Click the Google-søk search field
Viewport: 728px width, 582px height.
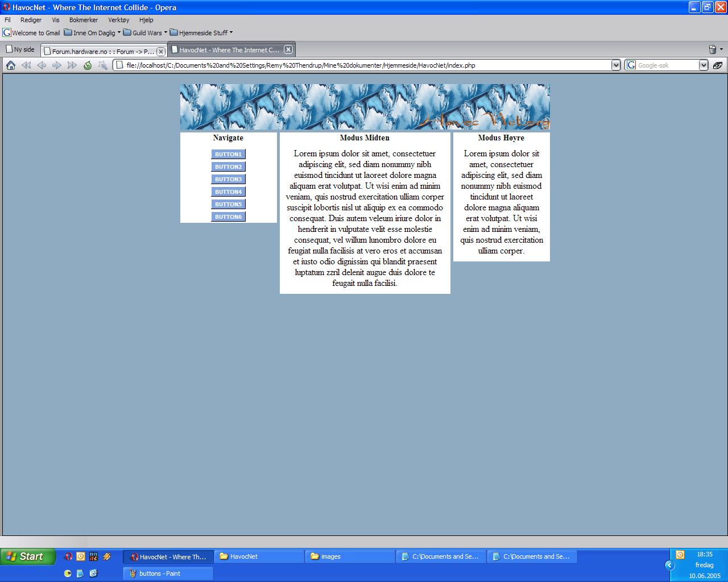667,65
